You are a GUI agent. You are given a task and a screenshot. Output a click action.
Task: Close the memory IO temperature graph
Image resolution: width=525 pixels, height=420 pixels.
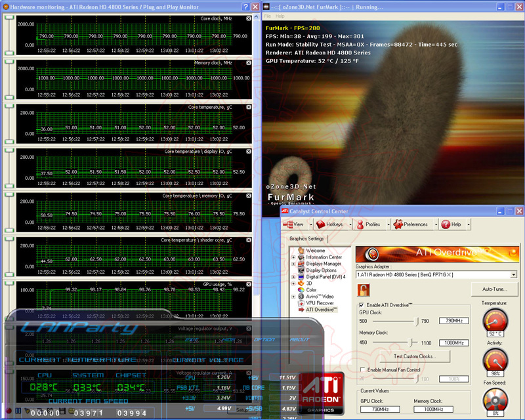pos(249,196)
